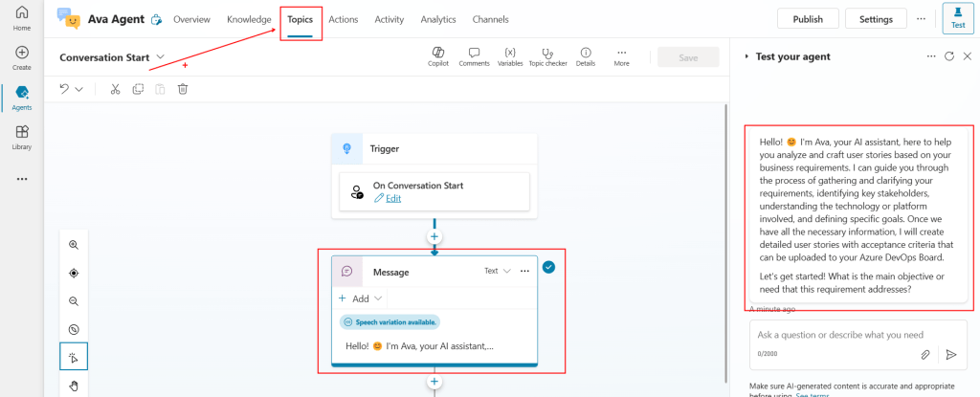
Task: Toggle the multi-select pointer tool
Action: (x=74, y=357)
